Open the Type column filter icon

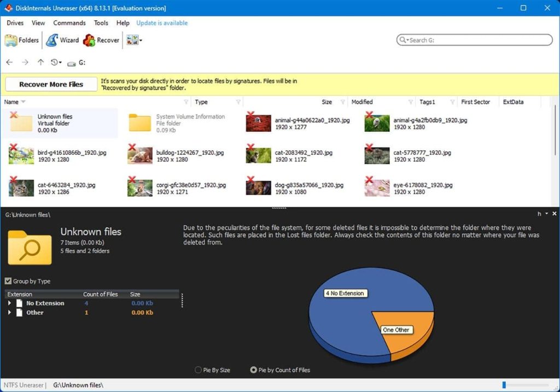coord(238,102)
